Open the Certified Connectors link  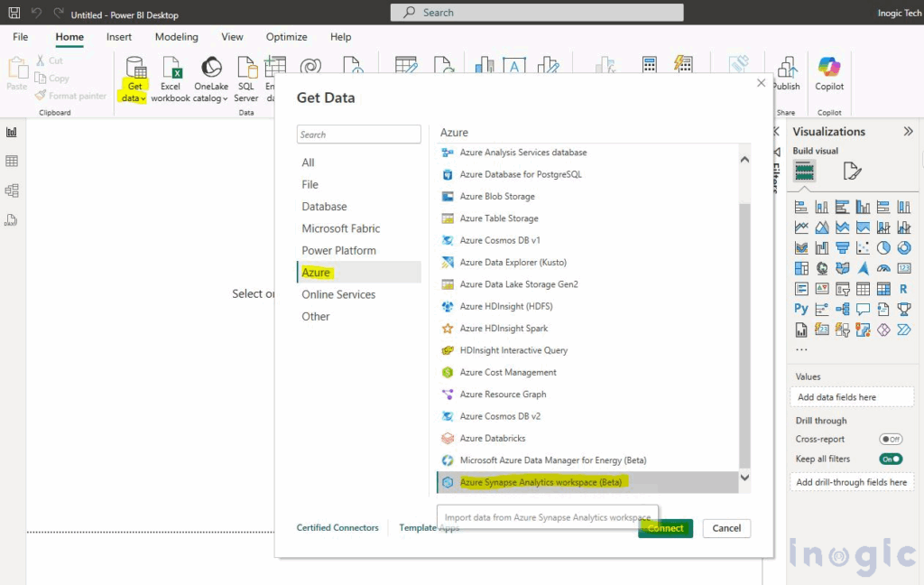pyautogui.click(x=337, y=527)
